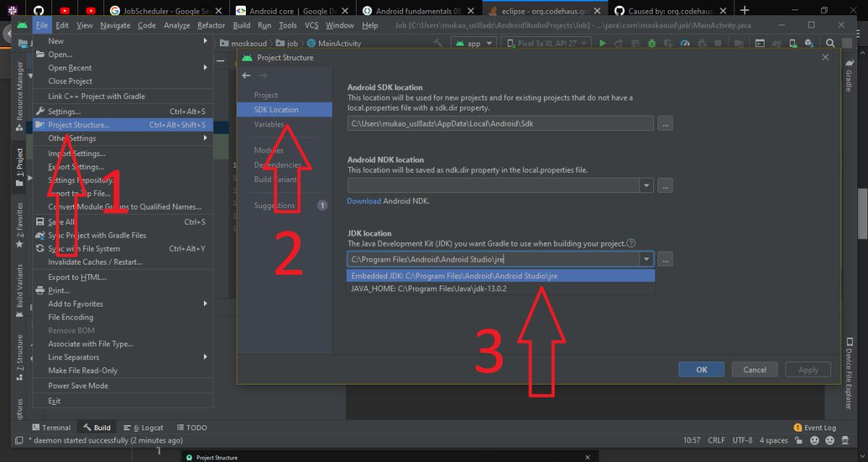Screen dimensions: 868x462
Task: Click the Event Log warning icon
Action: (798, 427)
